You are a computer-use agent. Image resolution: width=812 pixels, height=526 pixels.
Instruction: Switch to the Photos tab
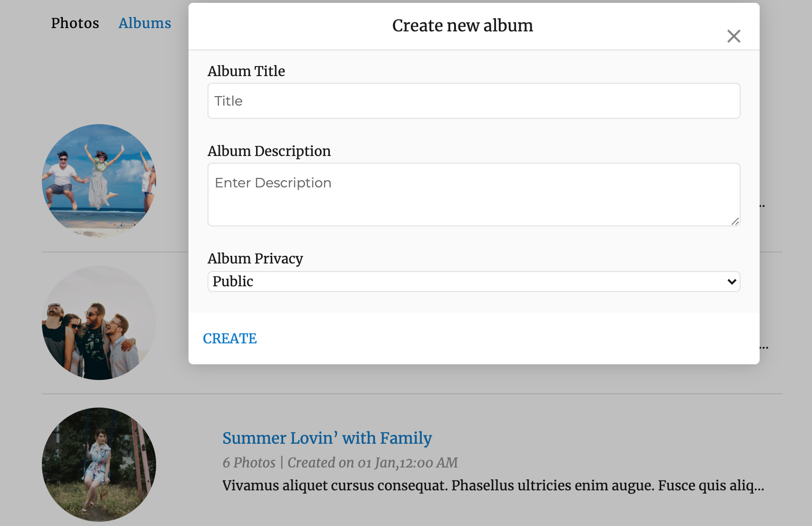(75, 23)
